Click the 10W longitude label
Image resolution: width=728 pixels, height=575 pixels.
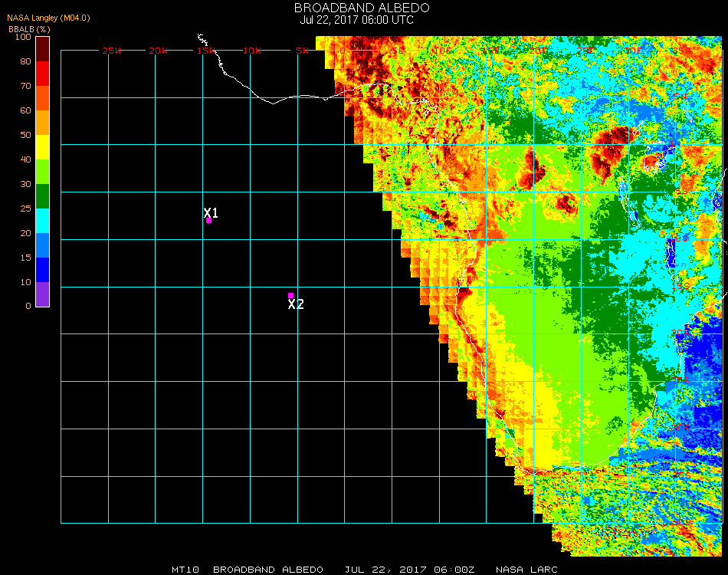(252, 51)
